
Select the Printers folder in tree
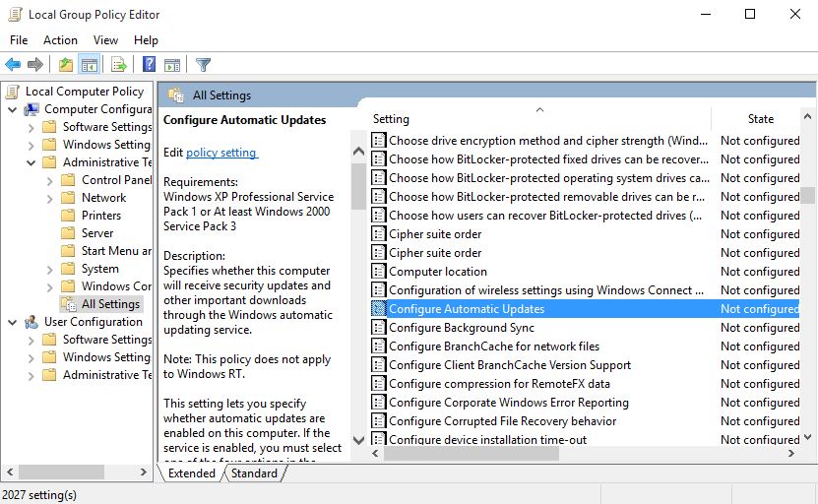(101, 216)
